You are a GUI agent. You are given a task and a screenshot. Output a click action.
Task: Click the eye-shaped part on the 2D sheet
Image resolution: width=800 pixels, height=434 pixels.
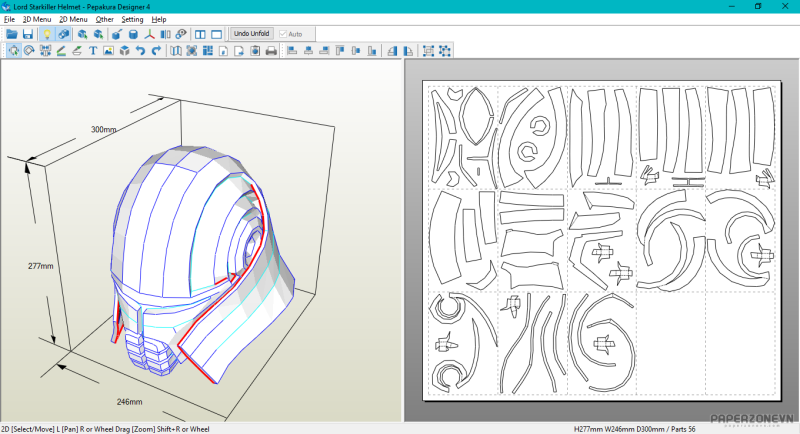[x=477, y=116]
